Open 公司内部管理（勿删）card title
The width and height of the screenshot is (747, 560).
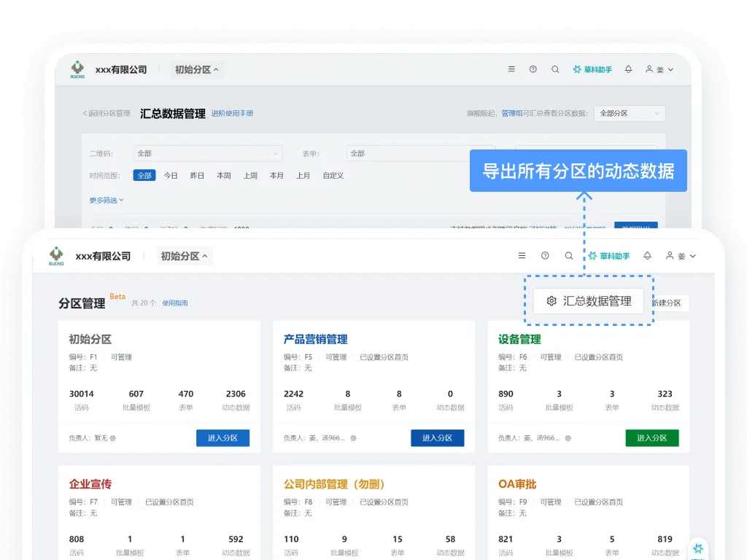click(334, 484)
